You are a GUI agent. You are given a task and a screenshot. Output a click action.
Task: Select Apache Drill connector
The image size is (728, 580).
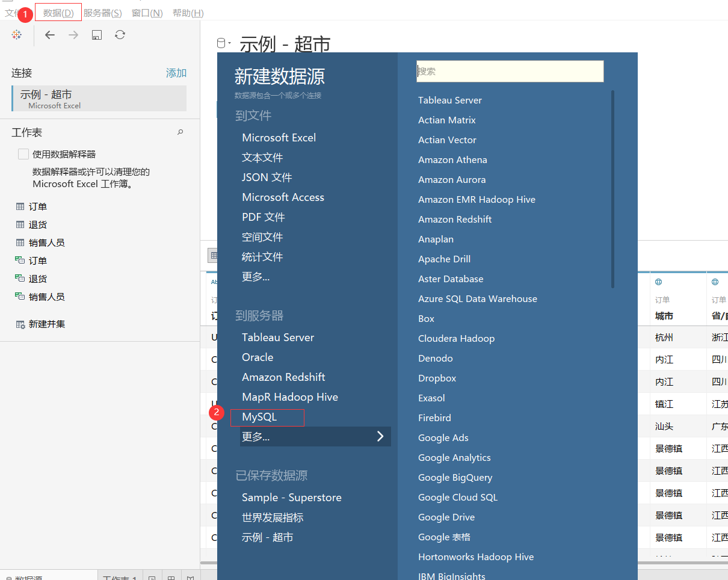pyautogui.click(x=444, y=259)
